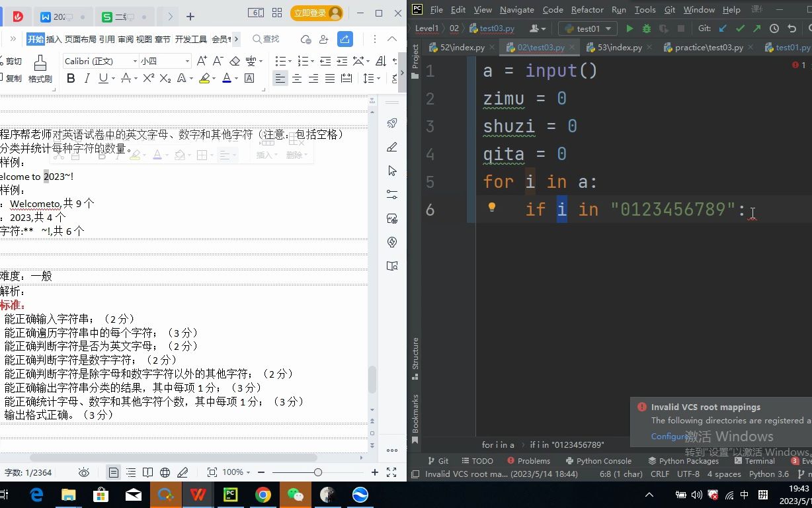This screenshot has width=812, height=508.
Task: Align text right in WPS
Action: [x=313, y=78]
